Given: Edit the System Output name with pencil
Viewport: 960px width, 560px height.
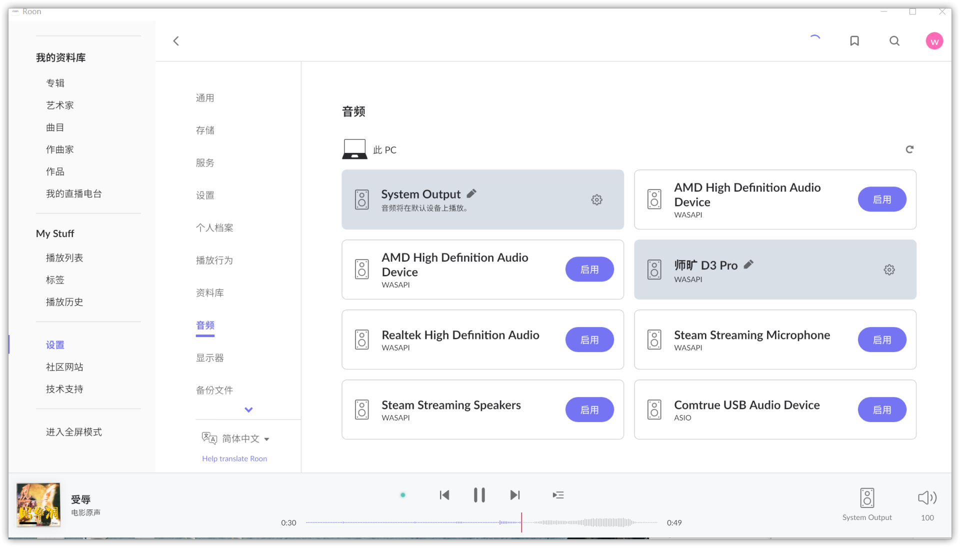Looking at the screenshot, I should pyautogui.click(x=471, y=193).
